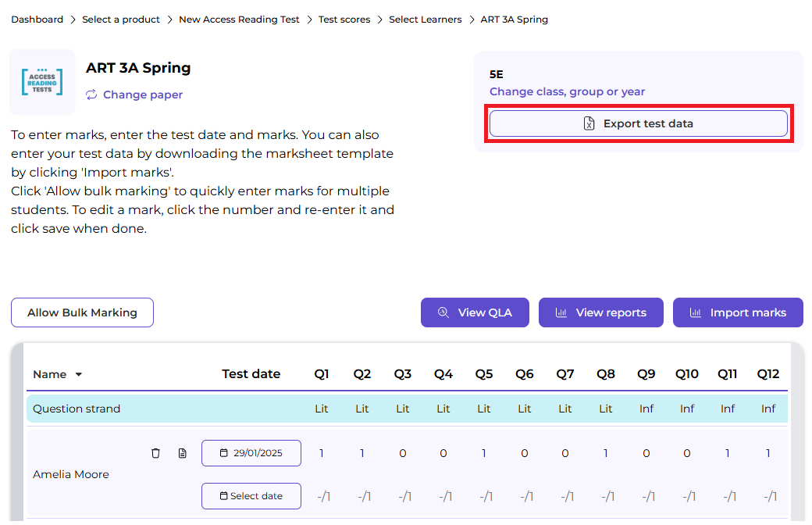Open Select Learners from the breadcrumb
The height and width of the screenshot is (525, 812).
tap(426, 20)
